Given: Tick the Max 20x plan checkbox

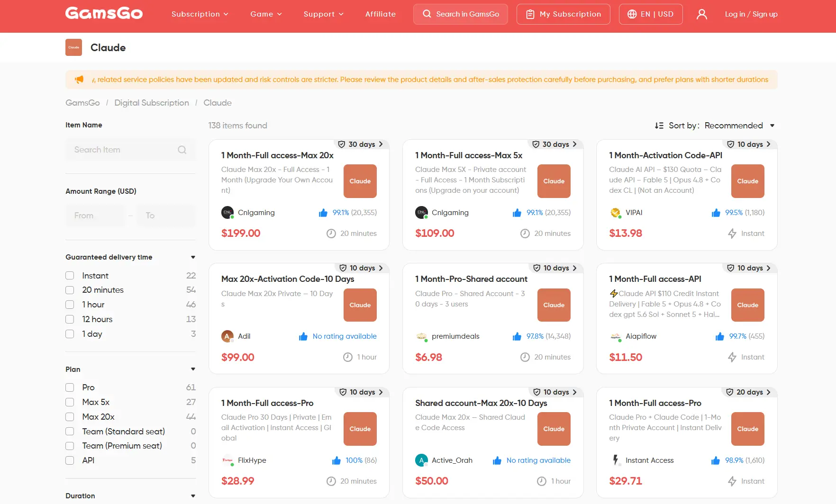Looking at the screenshot, I should click(x=70, y=417).
